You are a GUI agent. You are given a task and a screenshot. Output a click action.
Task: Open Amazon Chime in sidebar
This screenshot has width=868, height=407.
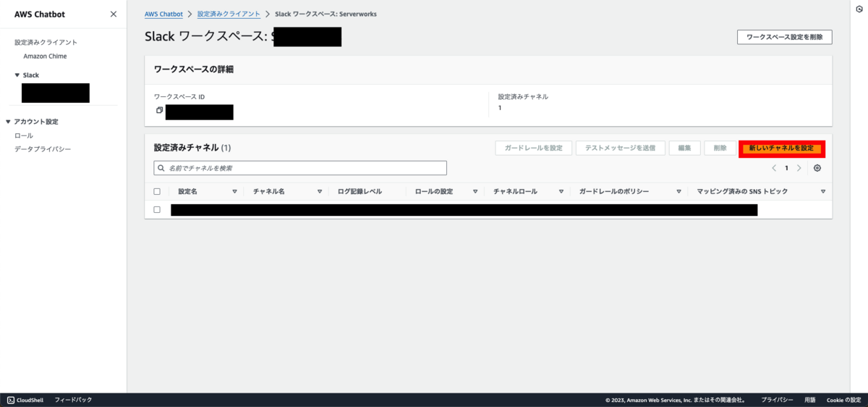pos(45,56)
